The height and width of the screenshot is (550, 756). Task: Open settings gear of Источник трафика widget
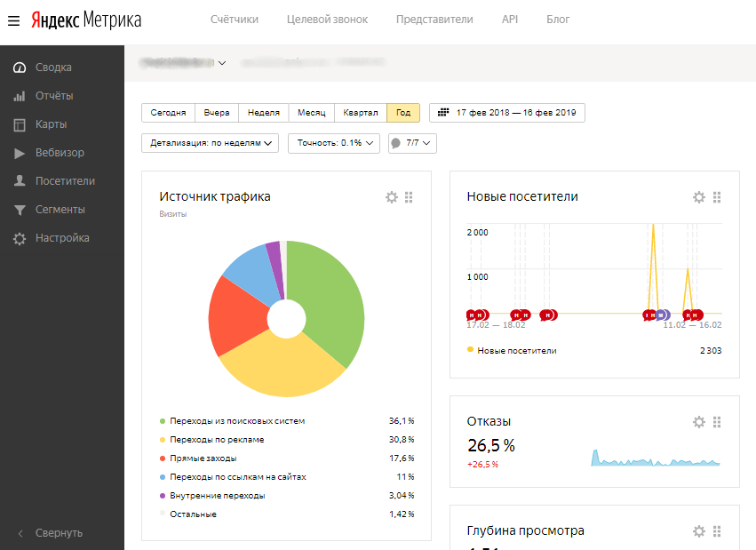pos(392,197)
